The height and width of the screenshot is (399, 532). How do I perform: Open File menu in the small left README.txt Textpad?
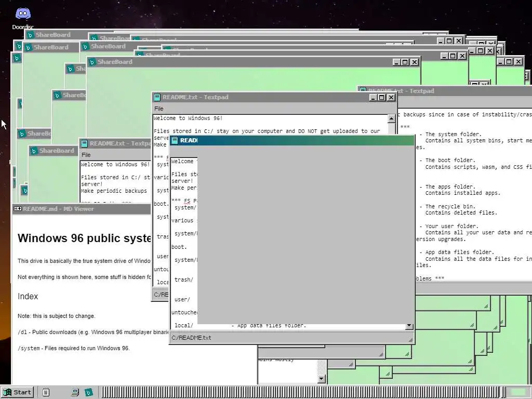(x=86, y=155)
